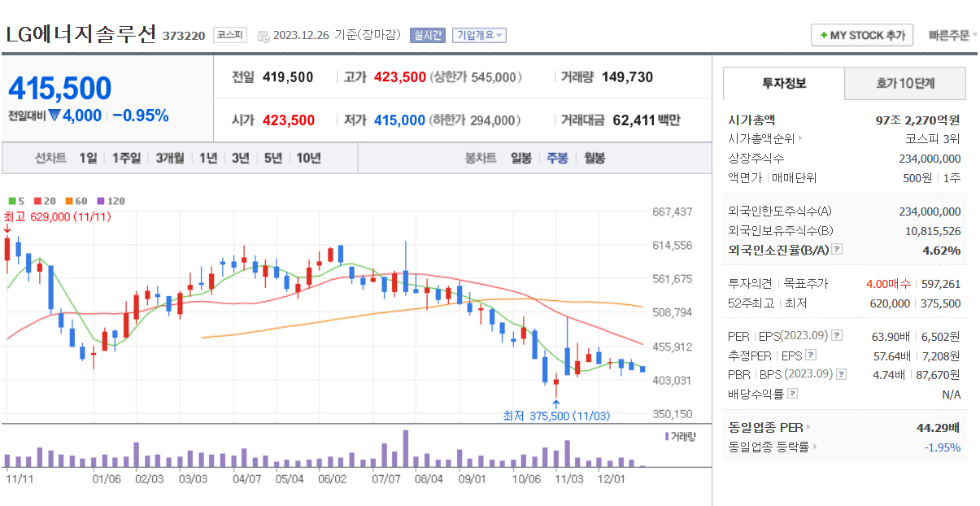Click the purple 거래량 legend marker
The image size is (980, 506).
point(666,436)
